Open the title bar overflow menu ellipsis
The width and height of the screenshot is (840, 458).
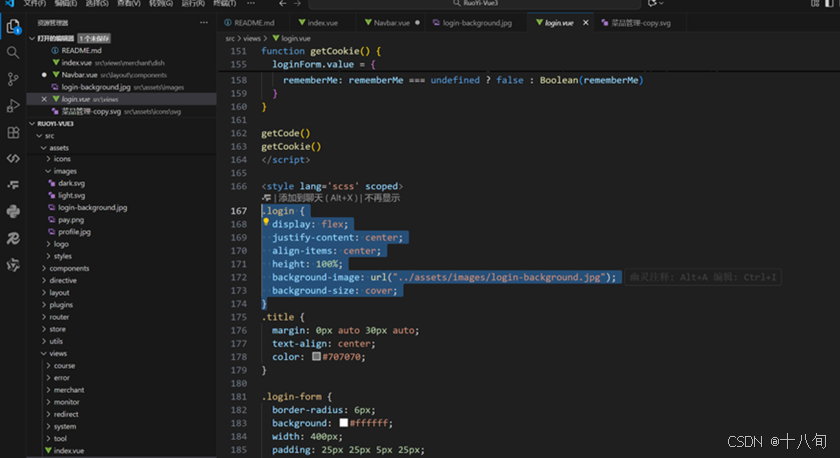(x=251, y=3)
